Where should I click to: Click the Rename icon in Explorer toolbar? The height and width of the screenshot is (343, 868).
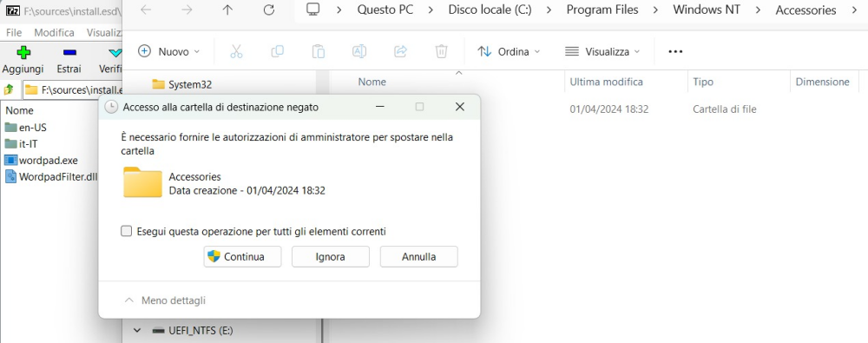pos(359,51)
